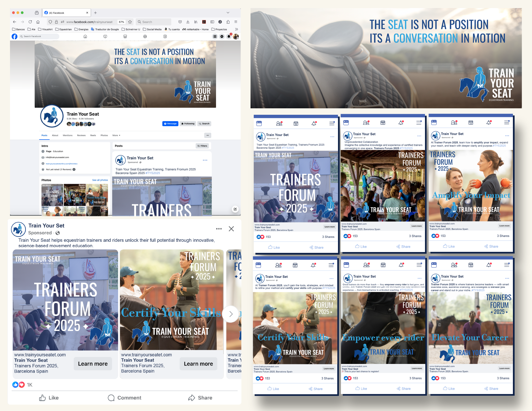Click Share on the Empower every rider ad
Image resolution: width=532 pixels, height=411 pixels.
403,388
